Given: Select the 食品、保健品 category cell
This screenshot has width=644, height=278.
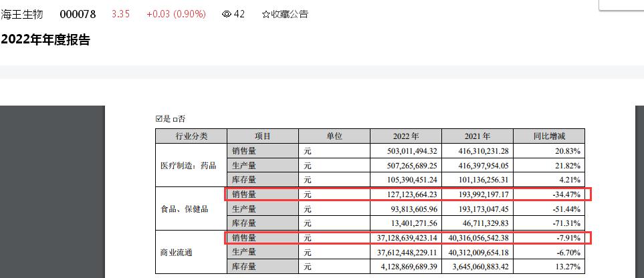Looking at the screenshot, I should pyautogui.click(x=191, y=209).
